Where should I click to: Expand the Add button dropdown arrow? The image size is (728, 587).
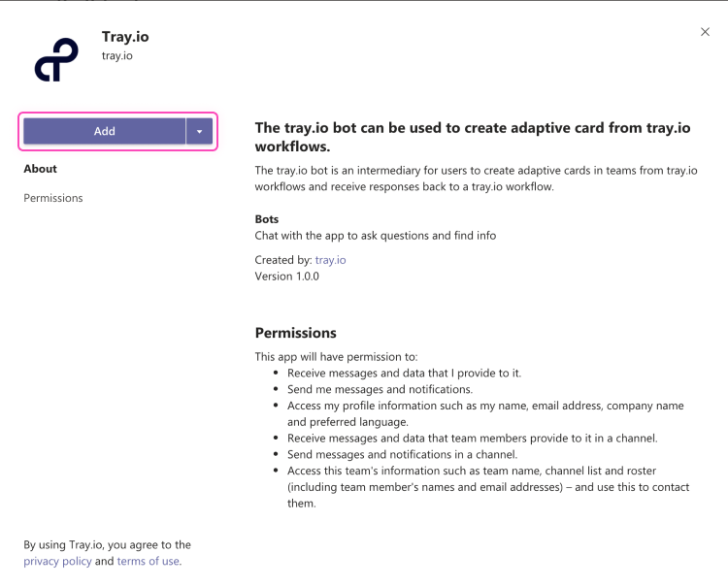click(199, 131)
